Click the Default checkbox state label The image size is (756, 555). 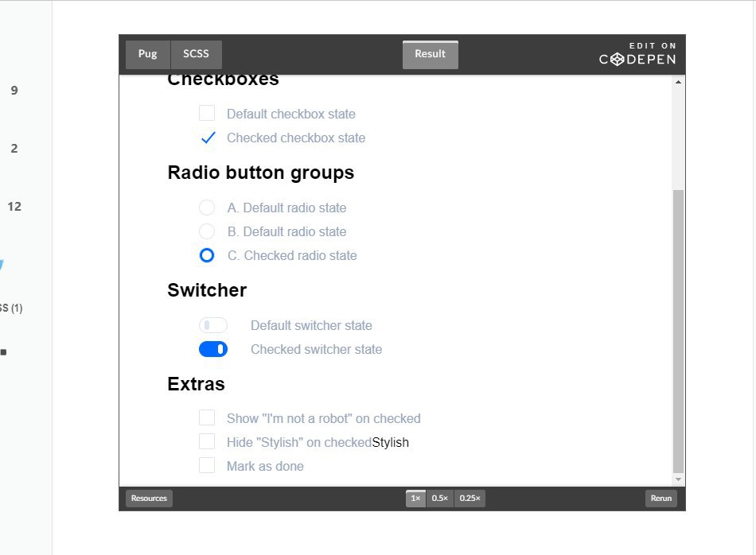coord(291,114)
